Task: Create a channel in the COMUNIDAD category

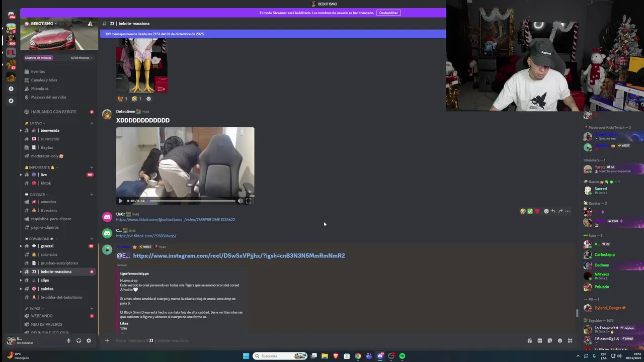Action: click(x=92, y=239)
